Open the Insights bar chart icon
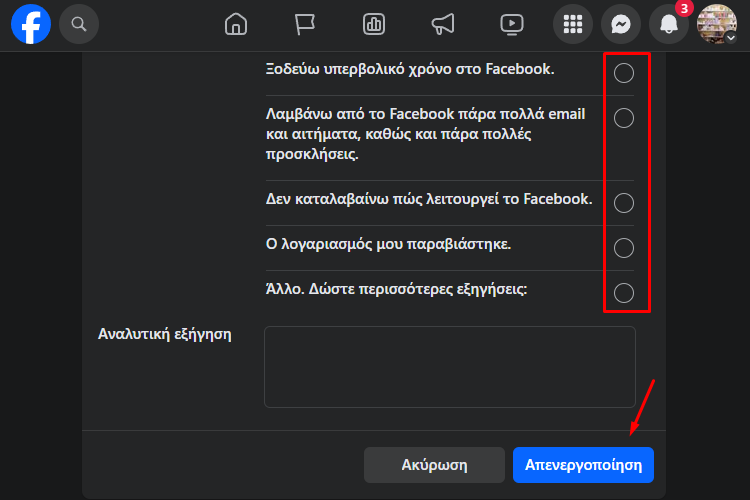The width and height of the screenshot is (750, 500). pyautogui.click(x=374, y=24)
